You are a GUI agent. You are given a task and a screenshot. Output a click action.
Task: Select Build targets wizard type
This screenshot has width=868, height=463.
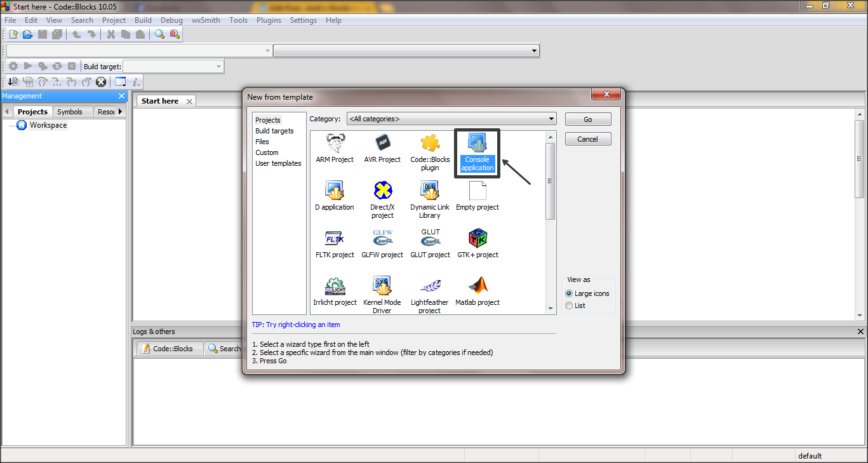(274, 131)
